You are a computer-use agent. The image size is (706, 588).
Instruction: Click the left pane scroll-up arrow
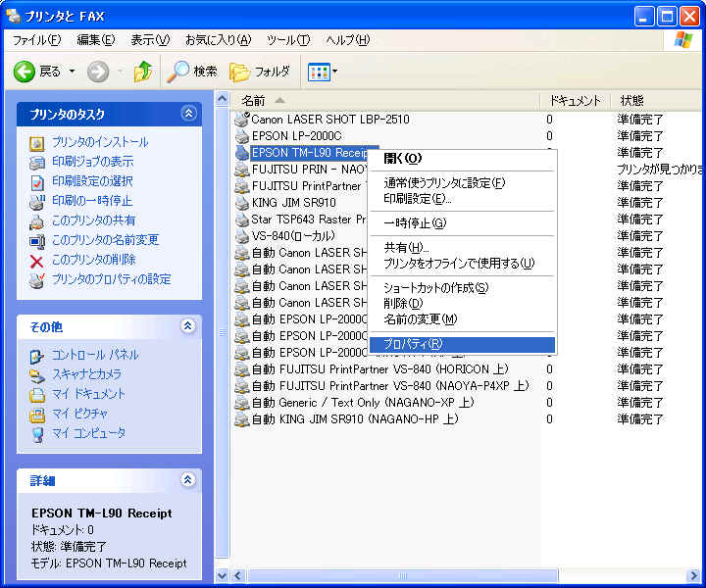click(222, 99)
